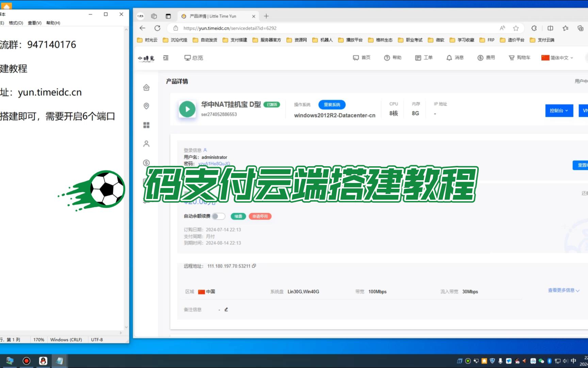
Task: Open browser extensions icon
Action: [534, 28]
